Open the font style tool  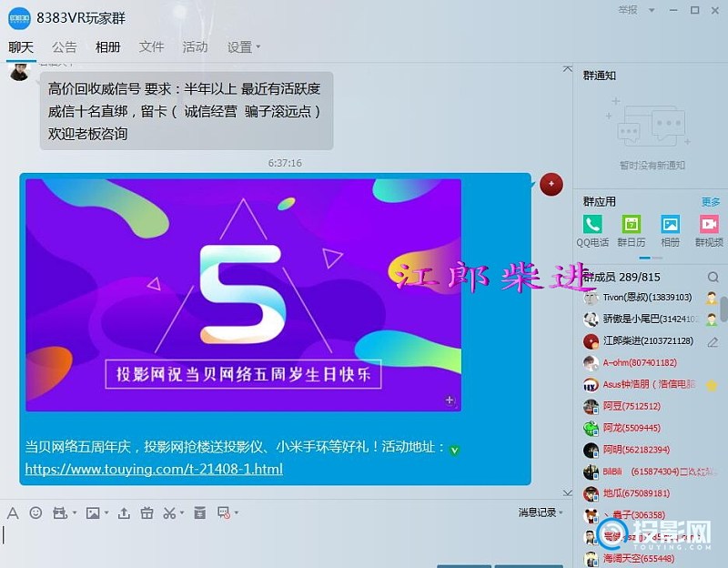pyautogui.click(x=13, y=513)
